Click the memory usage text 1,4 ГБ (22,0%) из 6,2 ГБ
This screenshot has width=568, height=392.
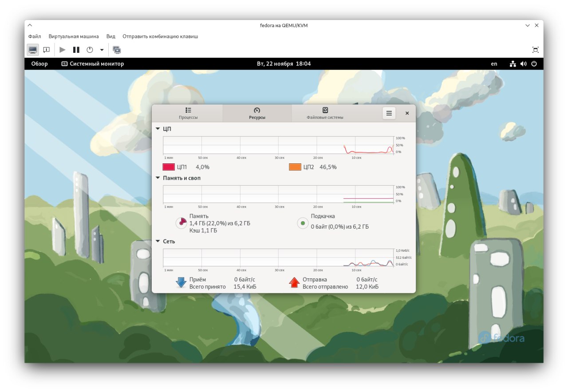point(220,223)
